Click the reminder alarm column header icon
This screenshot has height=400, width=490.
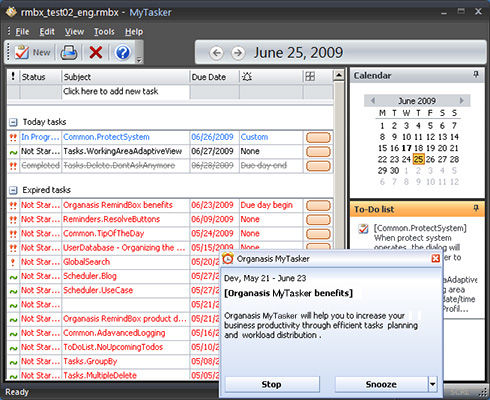pyautogui.click(x=247, y=77)
